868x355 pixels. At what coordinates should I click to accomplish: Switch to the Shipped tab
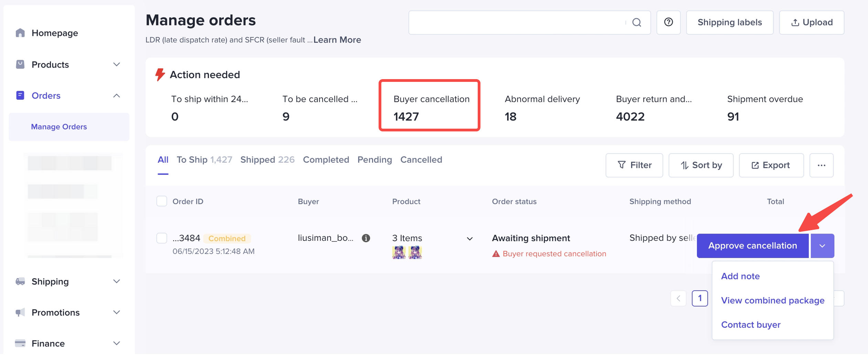pyautogui.click(x=267, y=160)
